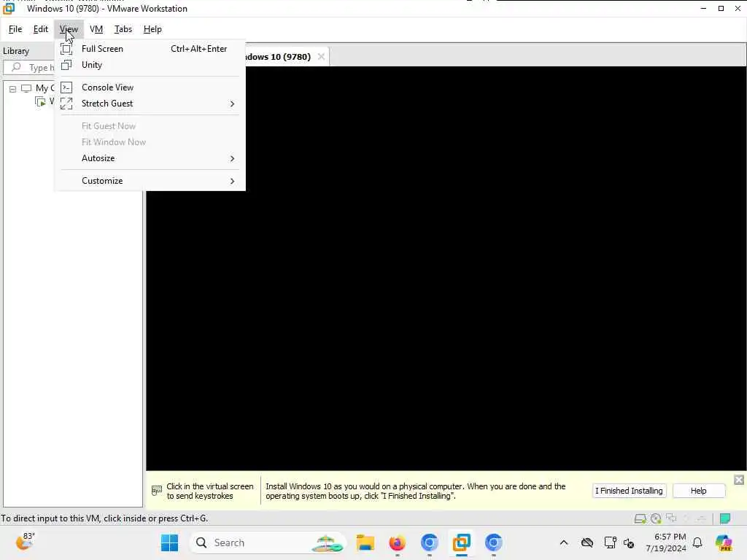Select the Windows 10 (9780) tab
The height and width of the screenshot is (560, 747).
278,57
